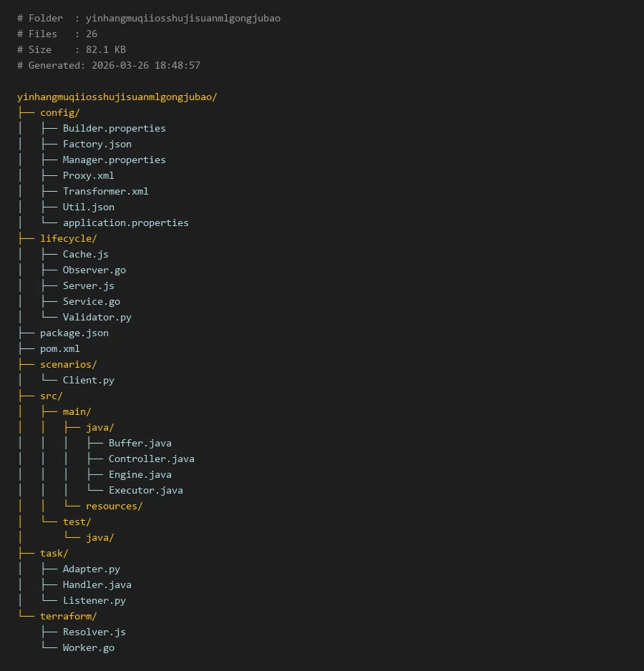This screenshot has width=644, height=671.
Task: Open Client.py under scenarios
Action: tap(88, 380)
